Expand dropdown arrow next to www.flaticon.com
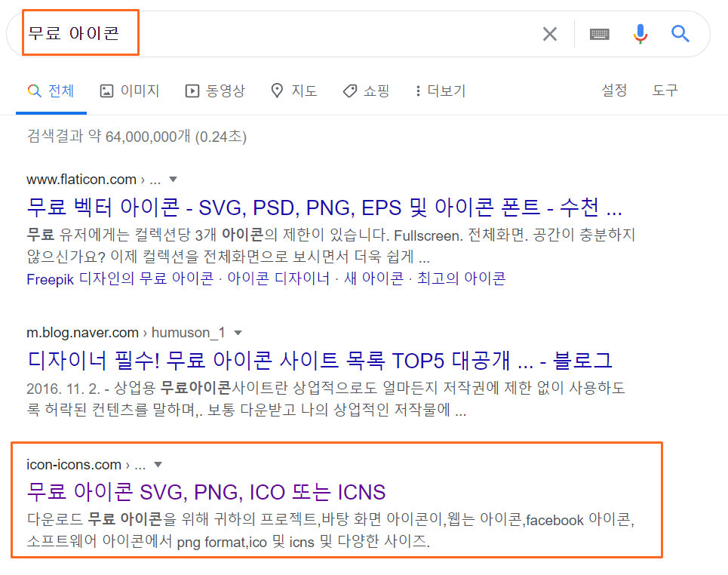This screenshot has height=575, width=728. coord(174,180)
